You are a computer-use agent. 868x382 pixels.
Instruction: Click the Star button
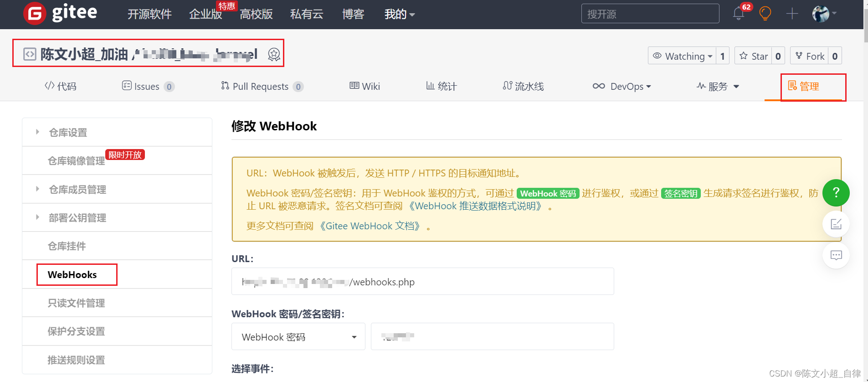coord(753,56)
